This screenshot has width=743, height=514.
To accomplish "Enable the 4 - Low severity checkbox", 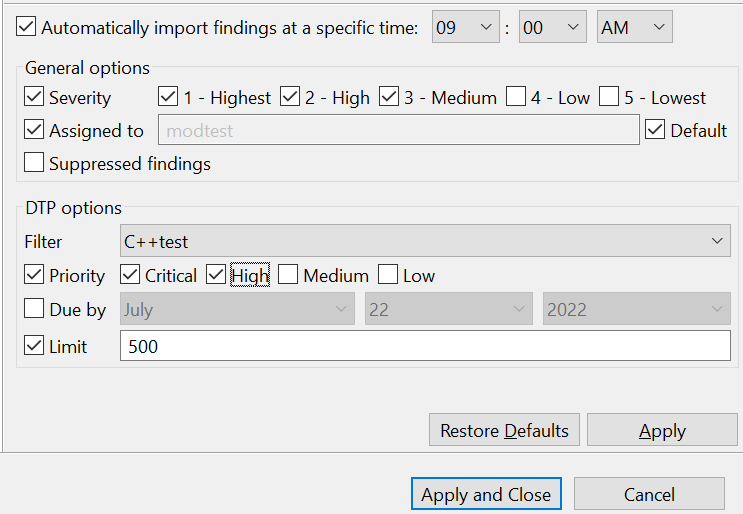I will point(516,96).
